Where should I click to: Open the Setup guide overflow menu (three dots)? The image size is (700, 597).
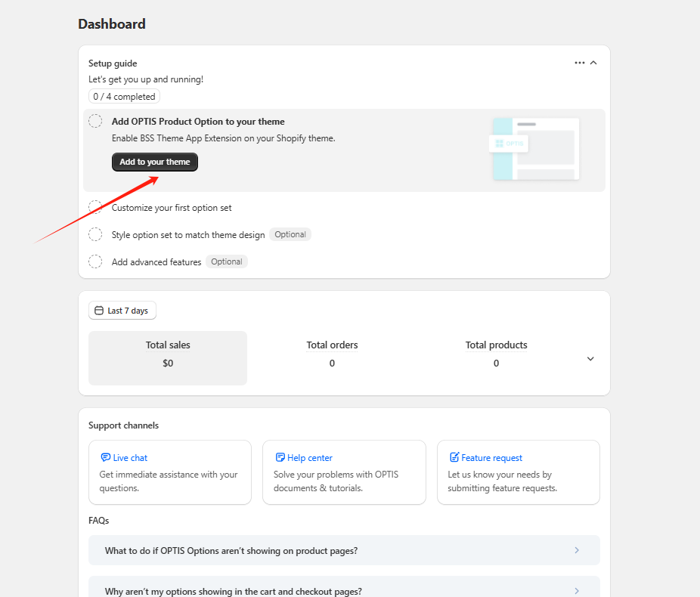pos(579,63)
